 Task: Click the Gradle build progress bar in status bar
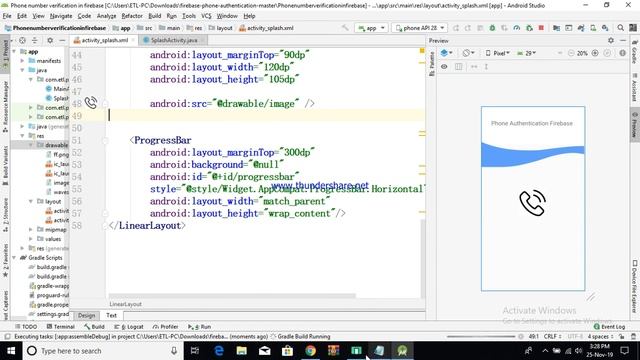481,336
